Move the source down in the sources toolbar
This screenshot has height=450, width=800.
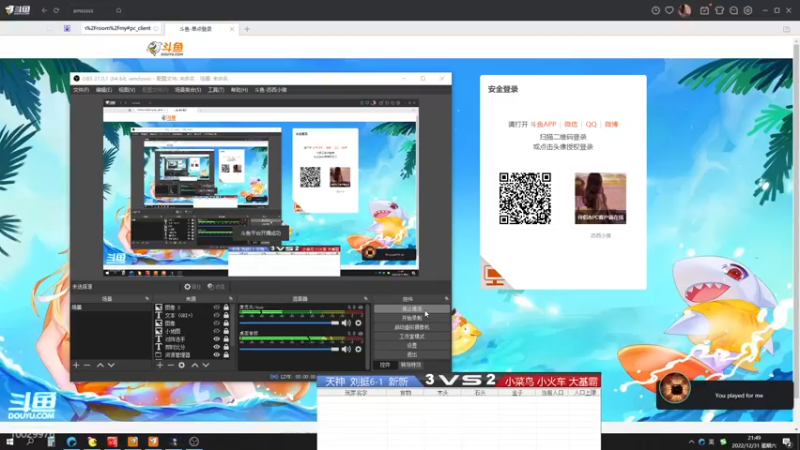click(206, 365)
